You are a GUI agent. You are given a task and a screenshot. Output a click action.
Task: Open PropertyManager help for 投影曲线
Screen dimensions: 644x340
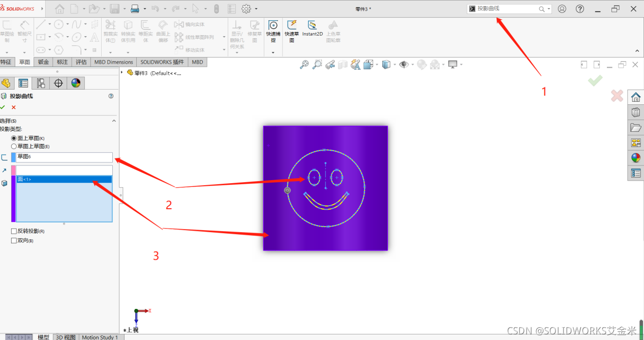[x=111, y=96]
